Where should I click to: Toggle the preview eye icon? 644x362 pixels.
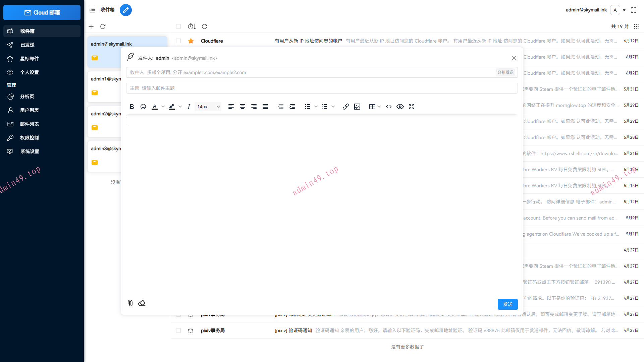coord(400,107)
